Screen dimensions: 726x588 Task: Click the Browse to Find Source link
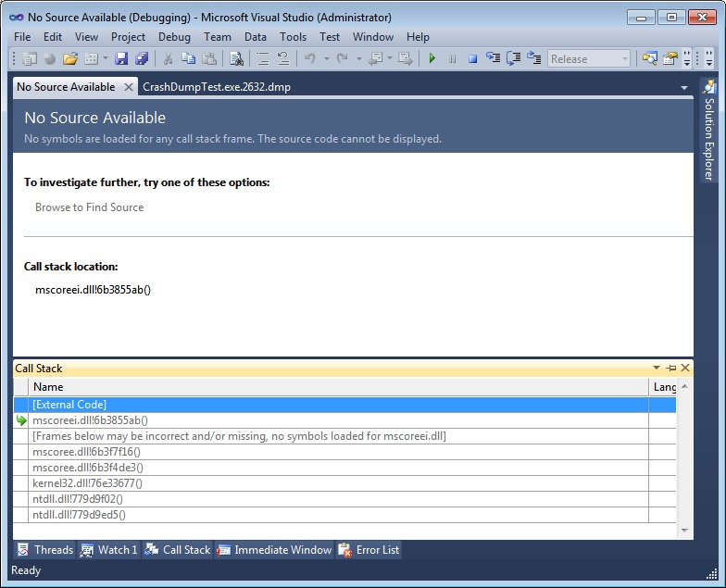[x=89, y=207]
